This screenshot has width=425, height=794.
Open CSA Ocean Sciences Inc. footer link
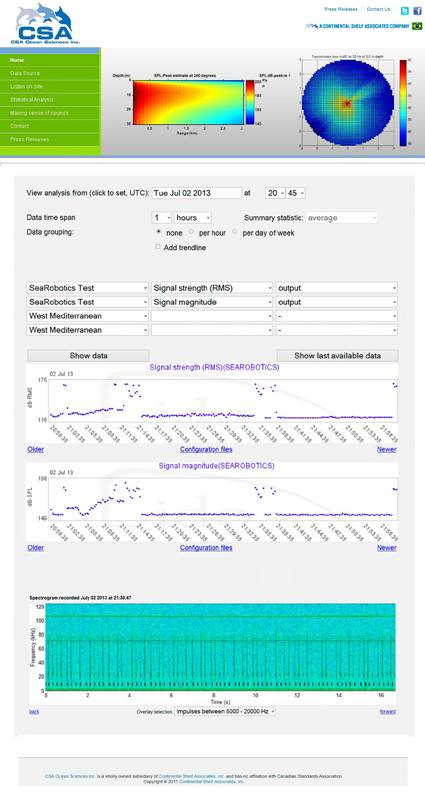point(70,776)
